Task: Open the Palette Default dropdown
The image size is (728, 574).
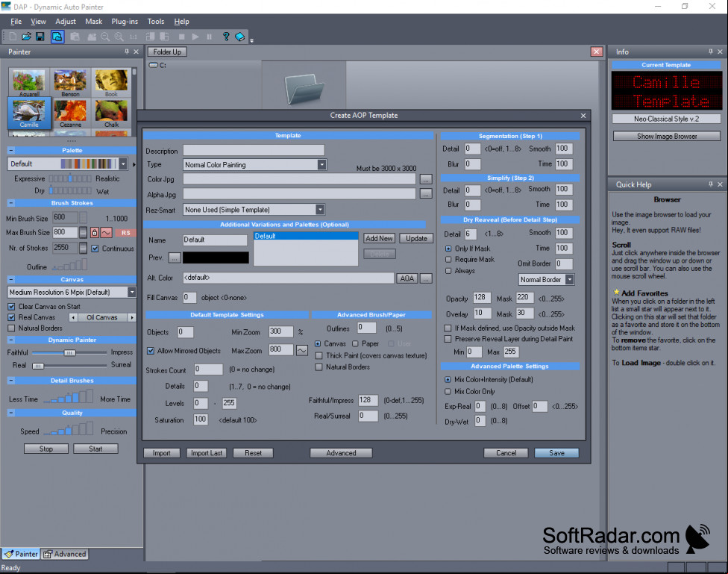Action: tap(123, 163)
